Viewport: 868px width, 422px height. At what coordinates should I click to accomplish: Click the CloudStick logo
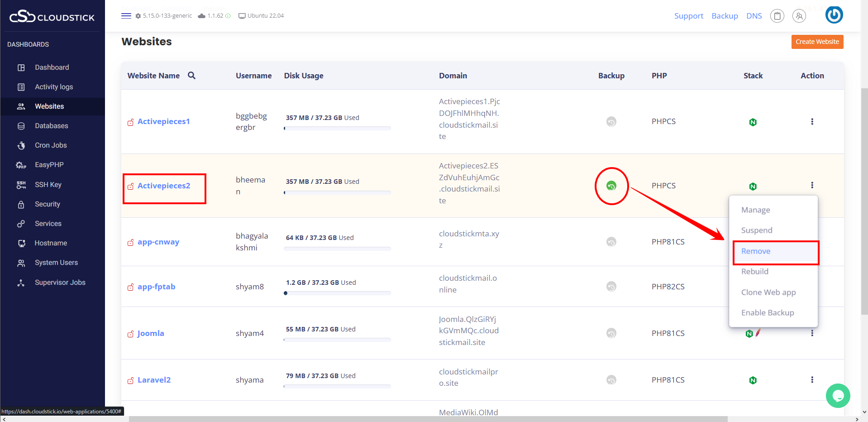52,17
